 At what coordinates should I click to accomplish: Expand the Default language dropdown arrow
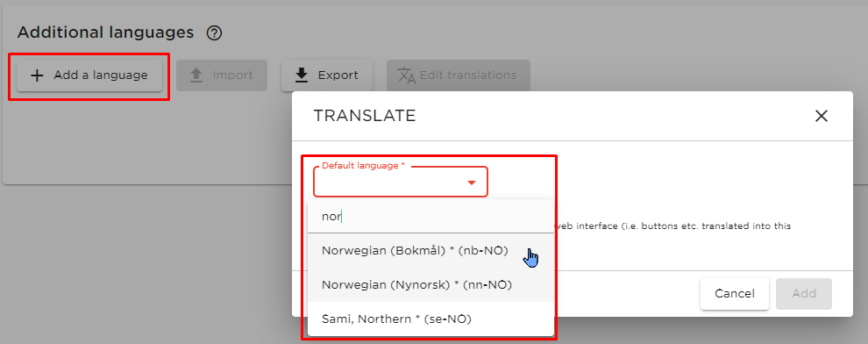[472, 183]
